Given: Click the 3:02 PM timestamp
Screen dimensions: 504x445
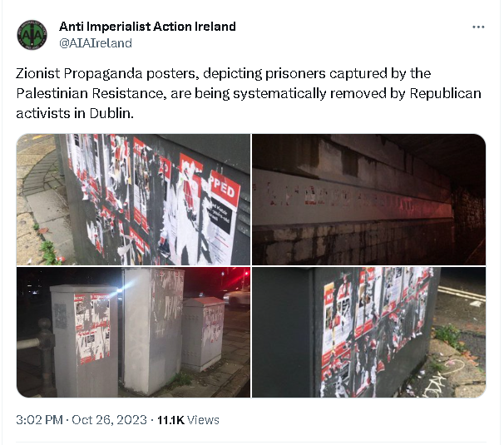Looking at the screenshot, I should (39, 420).
